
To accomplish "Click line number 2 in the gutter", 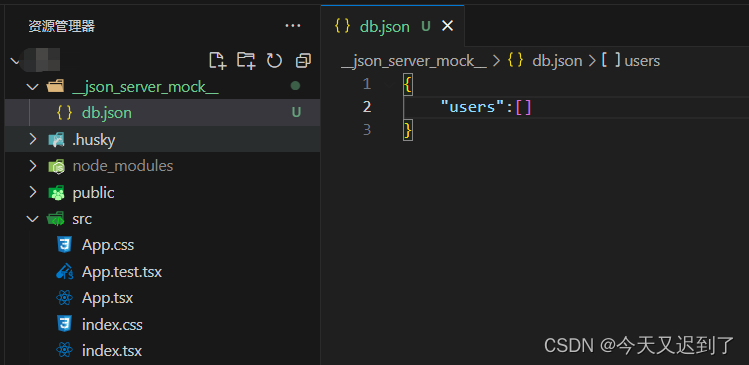I will point(366,107).
